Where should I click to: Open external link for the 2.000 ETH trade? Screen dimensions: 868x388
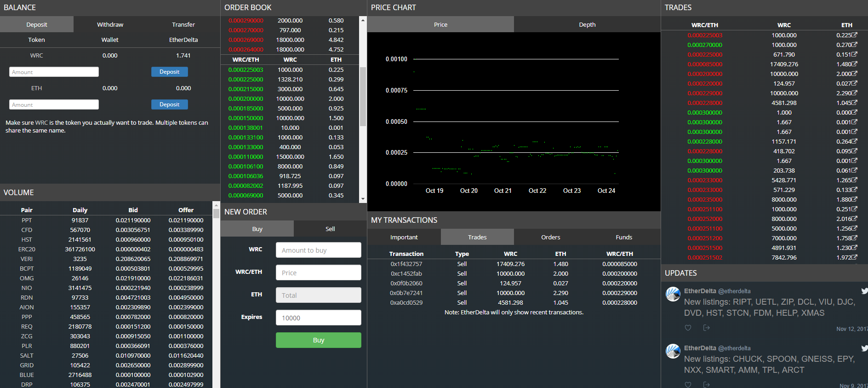854,74
